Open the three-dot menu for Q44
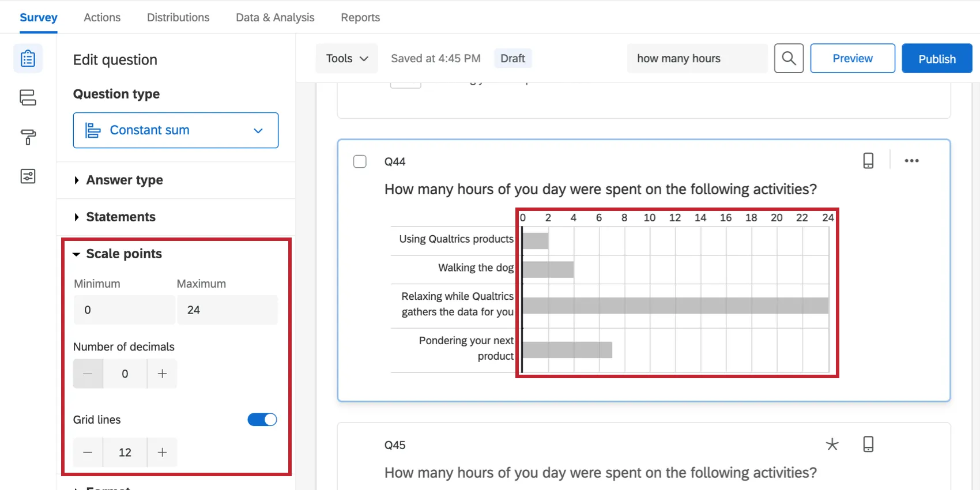This screenshot has height=490, width=980. 911,161
